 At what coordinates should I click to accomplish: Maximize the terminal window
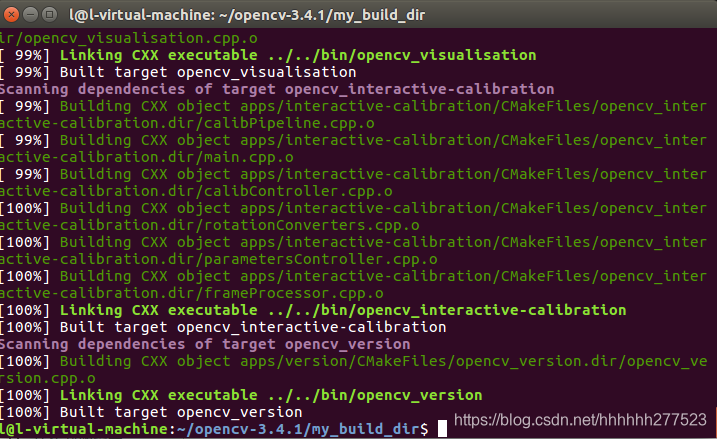(x=49, y=15)
